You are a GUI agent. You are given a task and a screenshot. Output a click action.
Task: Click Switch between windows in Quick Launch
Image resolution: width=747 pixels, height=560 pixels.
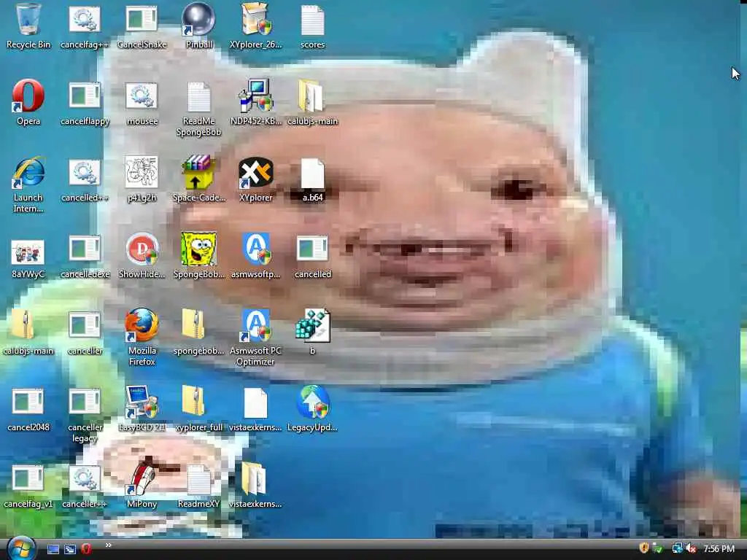[x=70, y=549]
